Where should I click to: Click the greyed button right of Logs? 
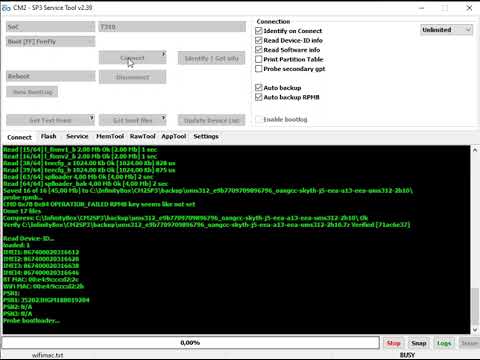click(x=469, y=343)
